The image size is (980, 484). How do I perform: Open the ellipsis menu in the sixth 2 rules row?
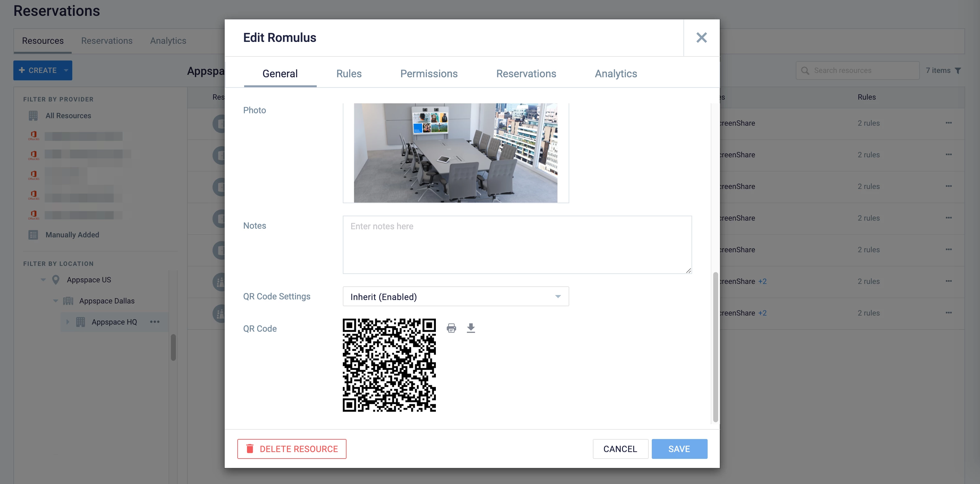tap(948, 281)
